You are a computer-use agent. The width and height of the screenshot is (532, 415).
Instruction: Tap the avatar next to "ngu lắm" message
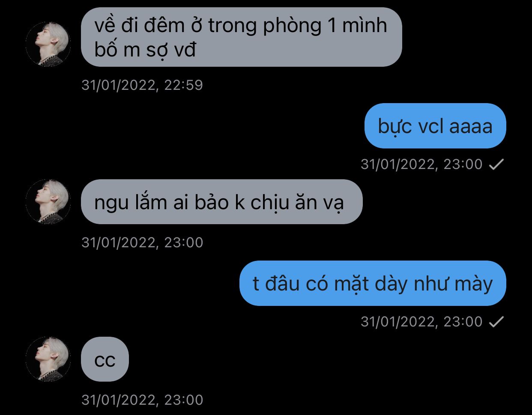point(48,202)
